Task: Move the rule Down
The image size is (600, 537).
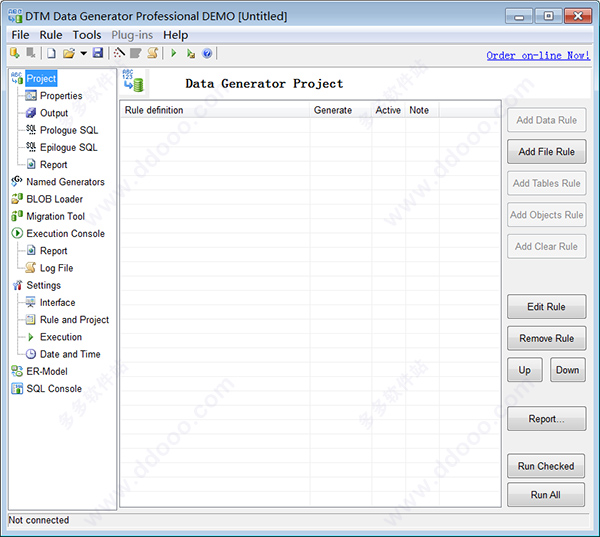Action: (x=568, y=370)
